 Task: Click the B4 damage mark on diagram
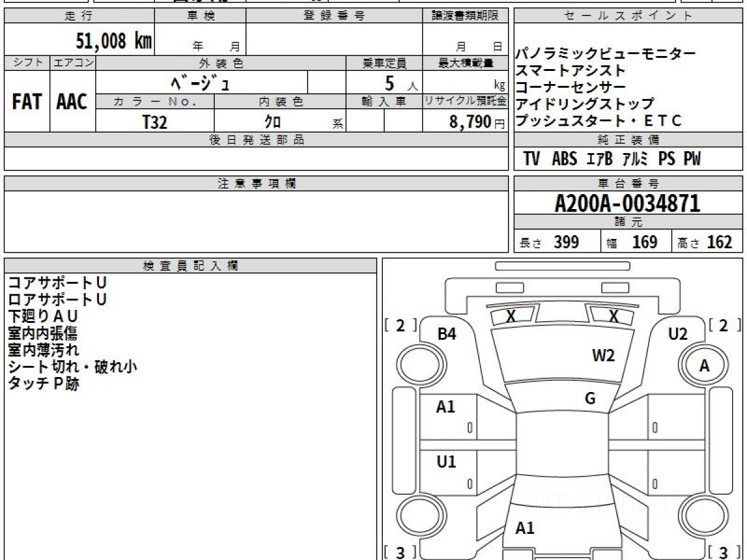coord(447,334)
